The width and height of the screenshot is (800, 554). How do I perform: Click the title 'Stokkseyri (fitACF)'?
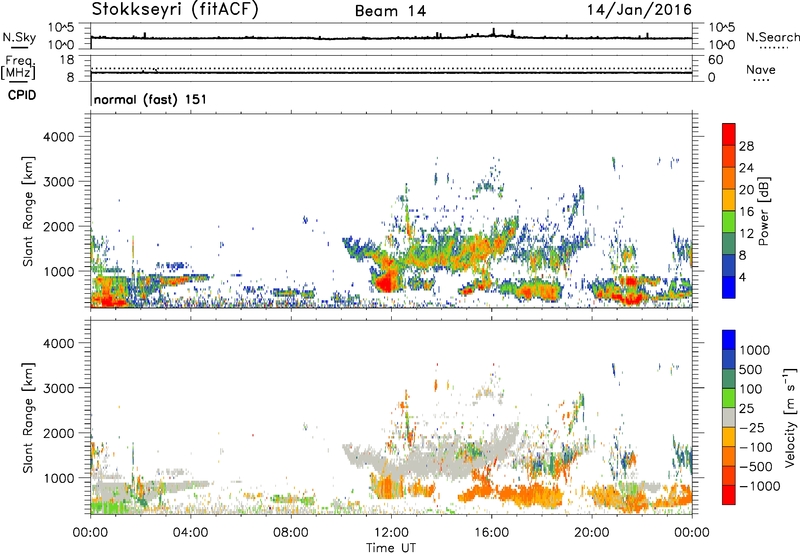click(x=175, y=10)
